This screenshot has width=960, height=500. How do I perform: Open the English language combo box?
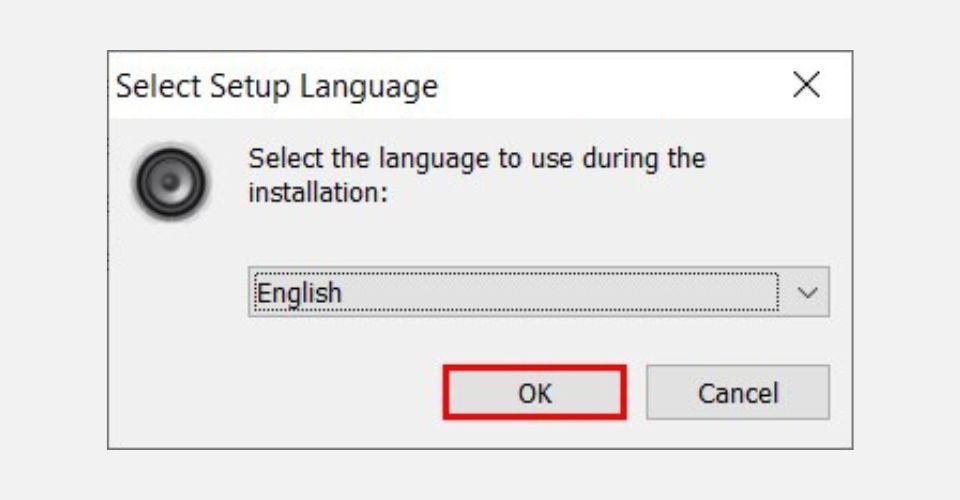point(539,292)
